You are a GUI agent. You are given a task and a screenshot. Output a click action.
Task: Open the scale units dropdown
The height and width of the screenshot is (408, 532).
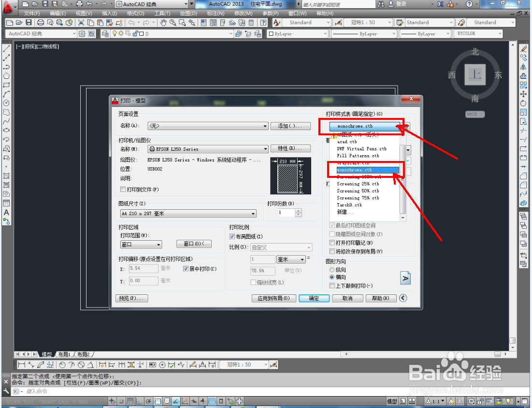click(x=291, y=259)
